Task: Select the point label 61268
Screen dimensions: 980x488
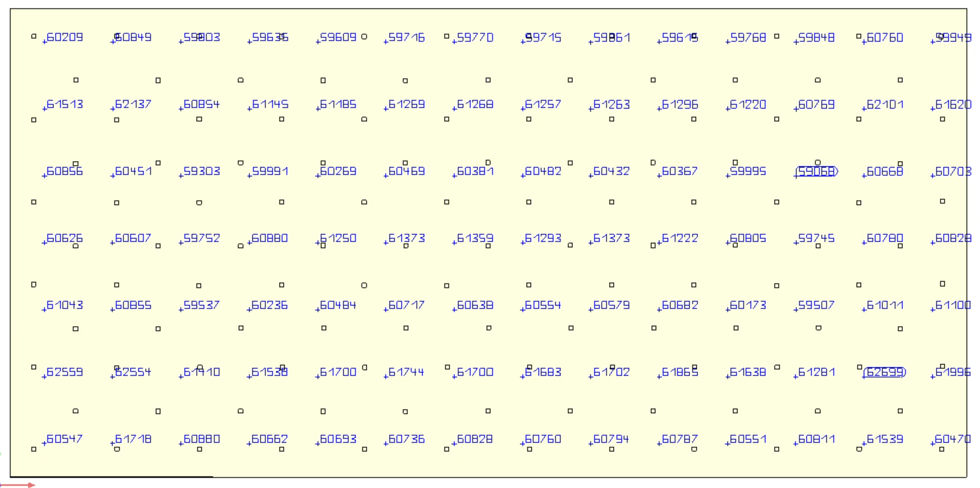Action: tap(475, 104)
